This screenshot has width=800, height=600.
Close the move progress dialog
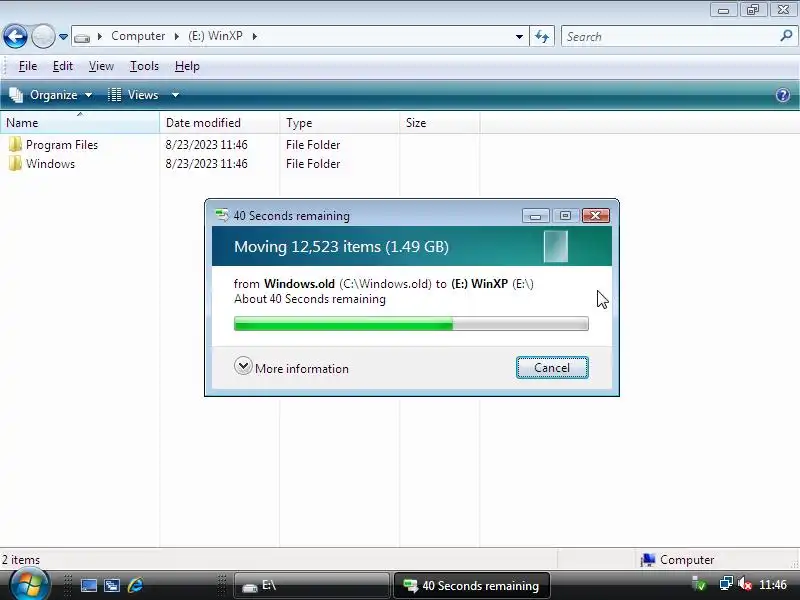pyautogui.click(x=595, y=216)
